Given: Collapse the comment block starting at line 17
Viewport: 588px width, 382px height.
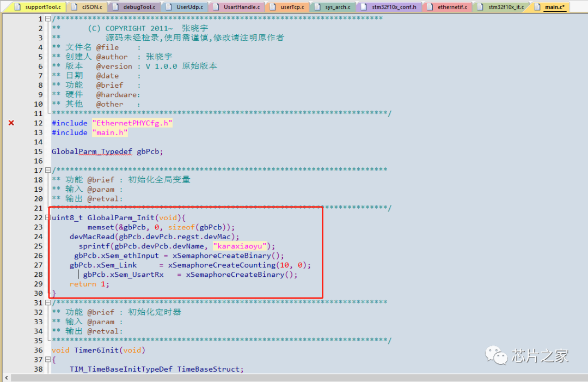Looking at the screenshot, I should coord(47,170).
